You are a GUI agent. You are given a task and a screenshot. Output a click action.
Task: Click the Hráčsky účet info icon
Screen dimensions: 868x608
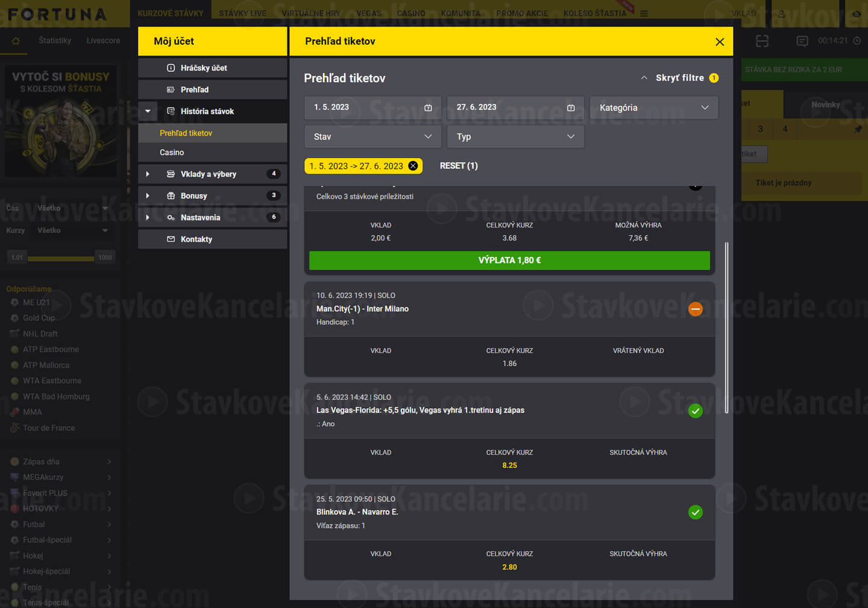[171, 68]
